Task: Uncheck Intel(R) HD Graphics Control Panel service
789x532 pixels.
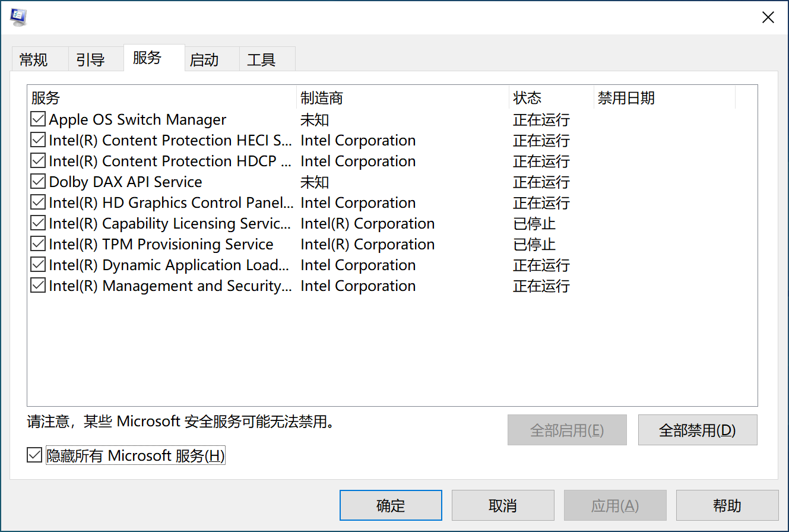Action: (38, 203)
